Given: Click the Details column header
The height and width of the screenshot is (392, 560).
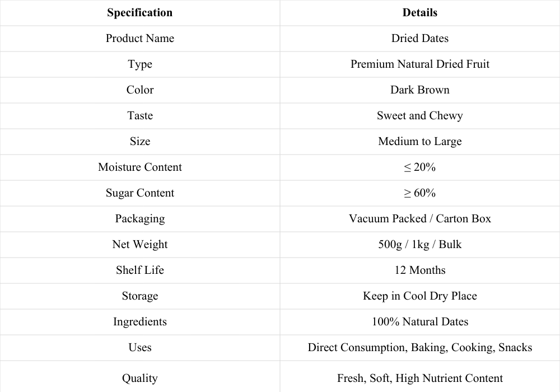Looking at the screenshot, I should pyautogui.click(x=419, y=12).
